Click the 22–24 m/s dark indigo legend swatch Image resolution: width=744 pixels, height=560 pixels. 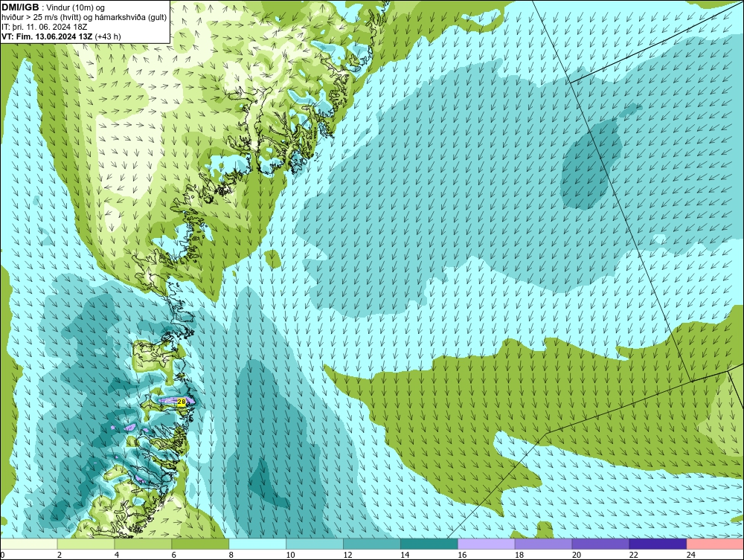pos(658,544)
